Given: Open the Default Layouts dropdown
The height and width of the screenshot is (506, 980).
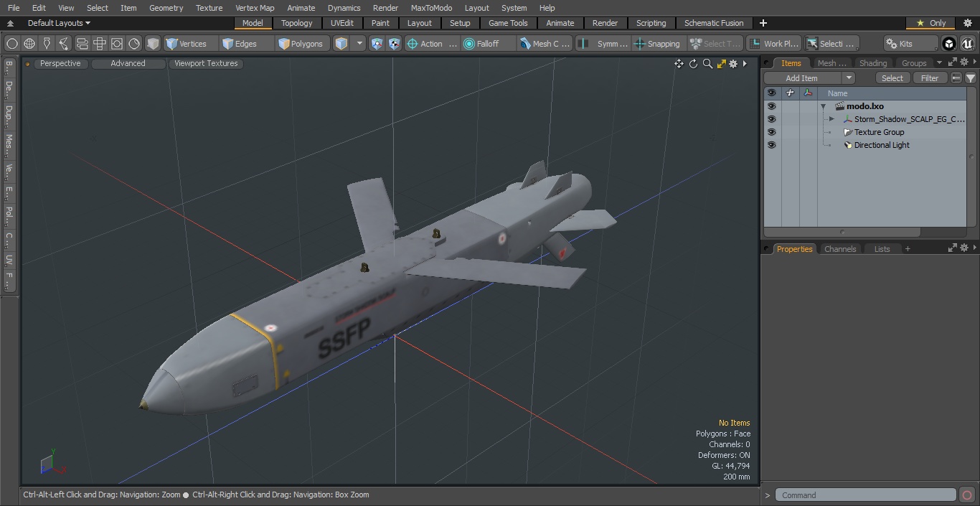Looking at the screenshot, I should (59, 23).
